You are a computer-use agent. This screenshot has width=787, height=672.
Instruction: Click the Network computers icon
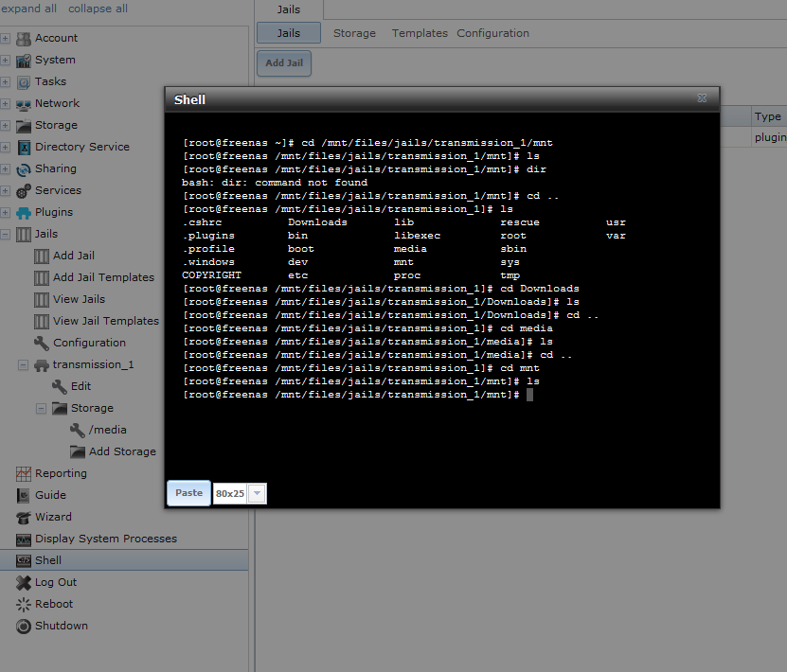23,104
